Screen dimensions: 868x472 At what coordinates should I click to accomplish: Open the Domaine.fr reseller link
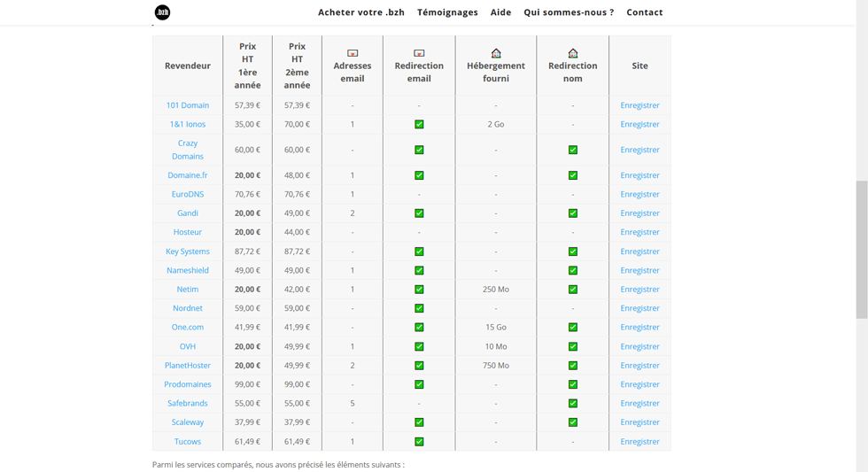[x=188, y=174]
